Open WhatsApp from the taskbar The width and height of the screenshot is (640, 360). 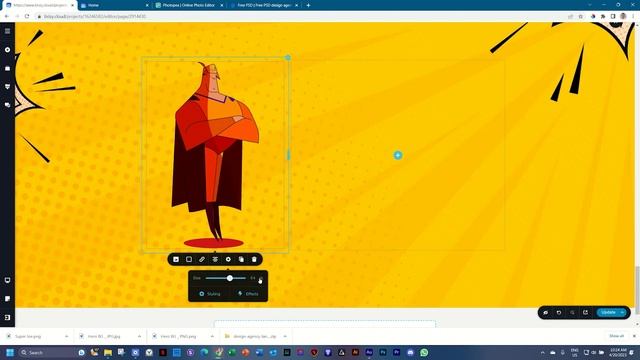click(x=424, y=352)
